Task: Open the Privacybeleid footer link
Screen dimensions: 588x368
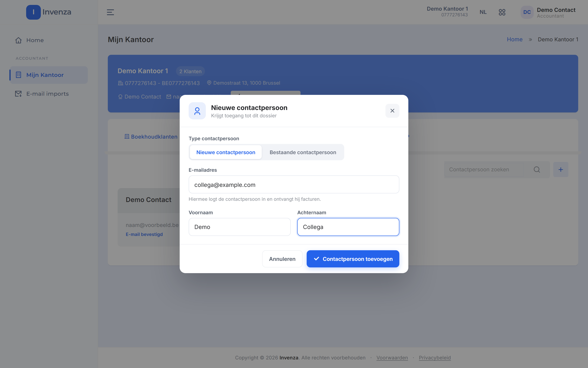Action: click(435, 358)
